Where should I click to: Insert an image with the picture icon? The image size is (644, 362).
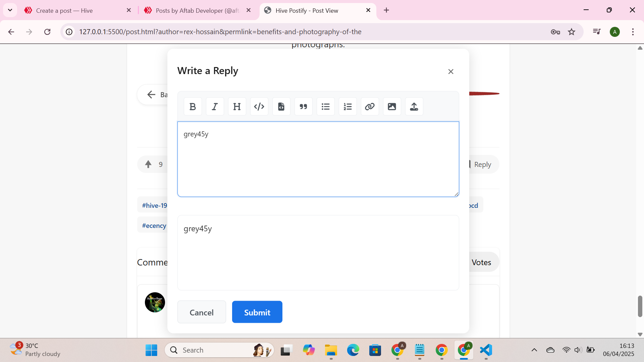tap(392, 107)
